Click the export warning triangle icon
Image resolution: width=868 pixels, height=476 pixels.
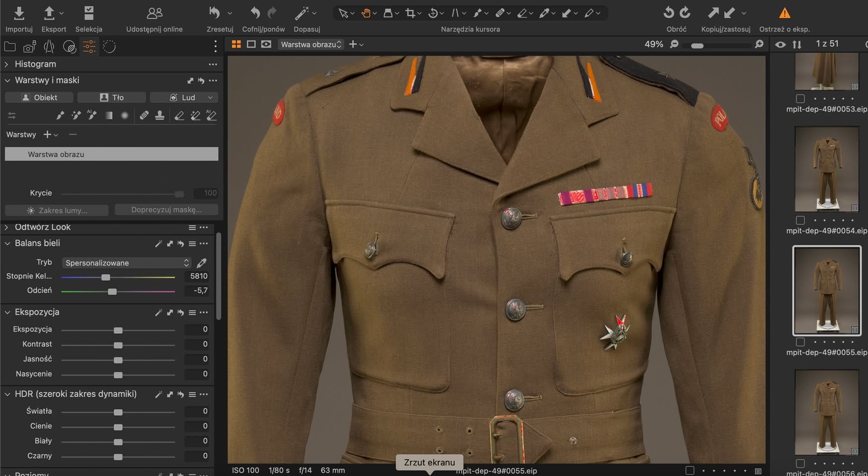(x=784, y=13)
